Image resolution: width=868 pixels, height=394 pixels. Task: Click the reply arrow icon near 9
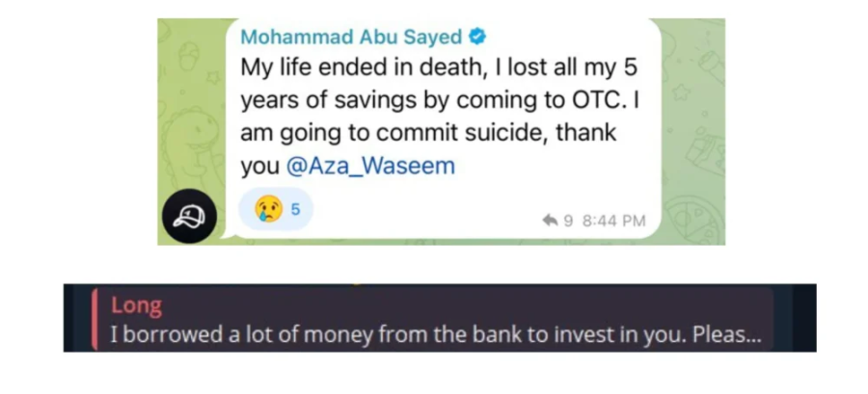tap(550, 221)
